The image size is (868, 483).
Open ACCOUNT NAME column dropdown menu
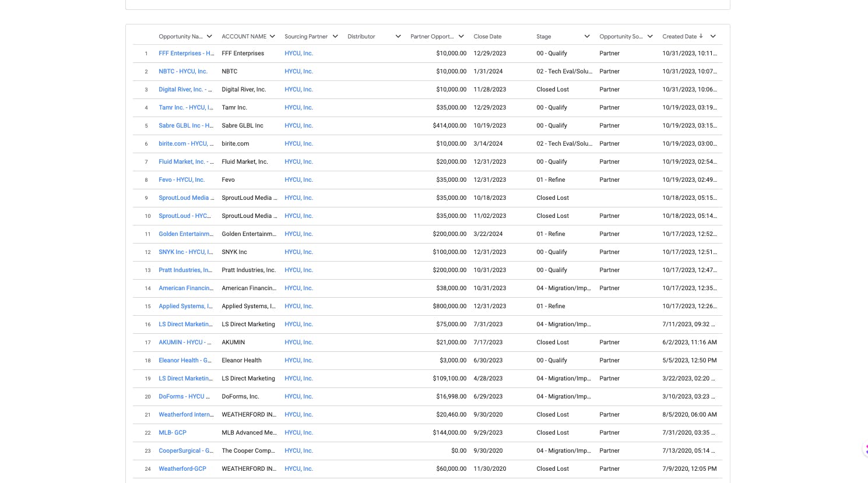tap(272, 36)
